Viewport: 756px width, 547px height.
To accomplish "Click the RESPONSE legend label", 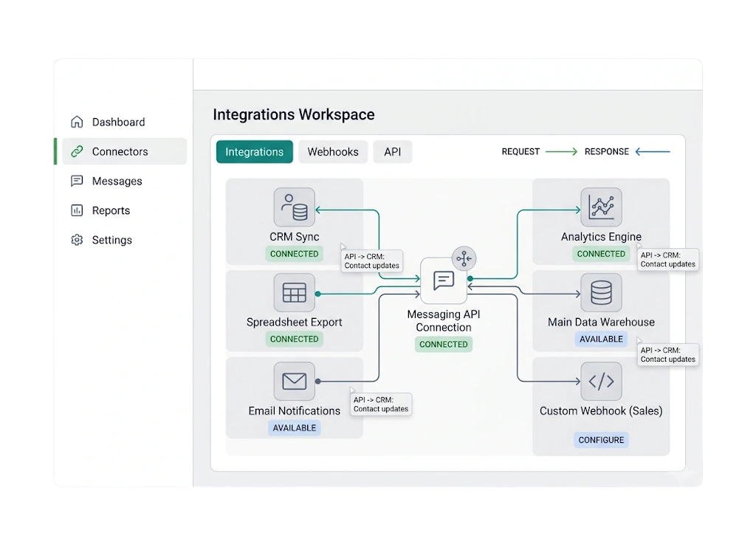I will click(607, 152).
